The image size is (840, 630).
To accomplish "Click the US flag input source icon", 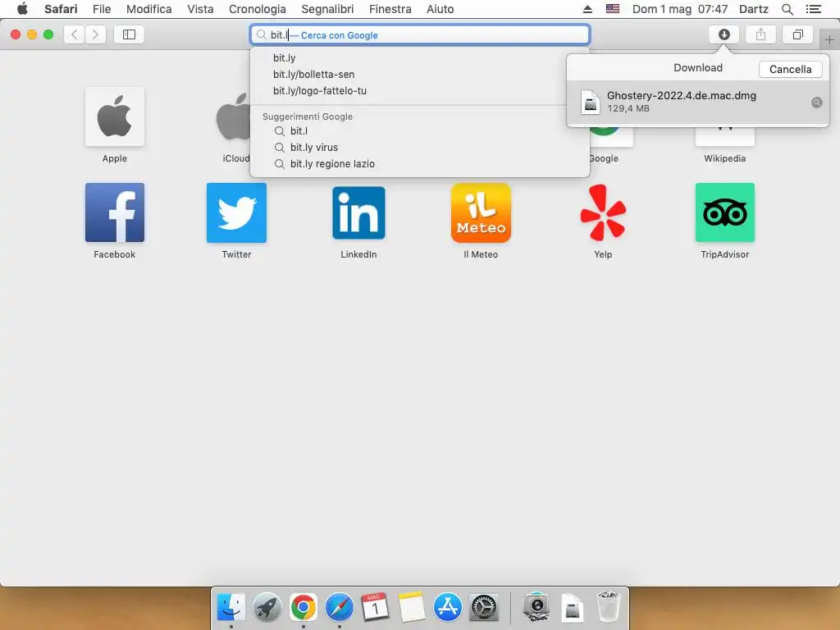I will [x=612, y=9].
